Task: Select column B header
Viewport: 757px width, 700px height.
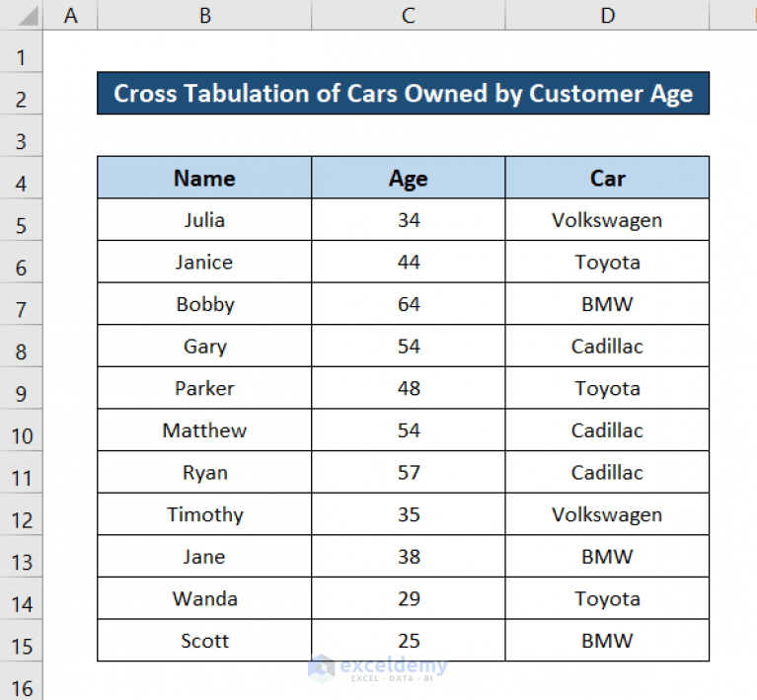Action: [x=204, y=15]
